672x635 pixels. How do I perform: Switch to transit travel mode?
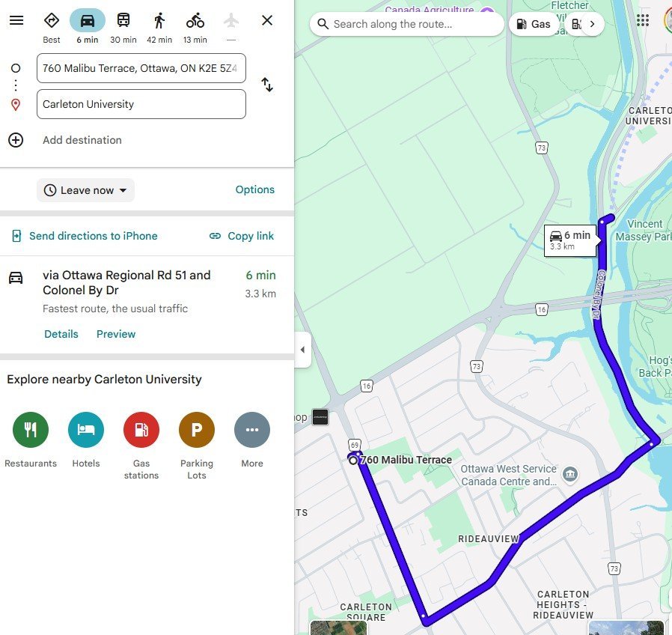click(123, 20)
